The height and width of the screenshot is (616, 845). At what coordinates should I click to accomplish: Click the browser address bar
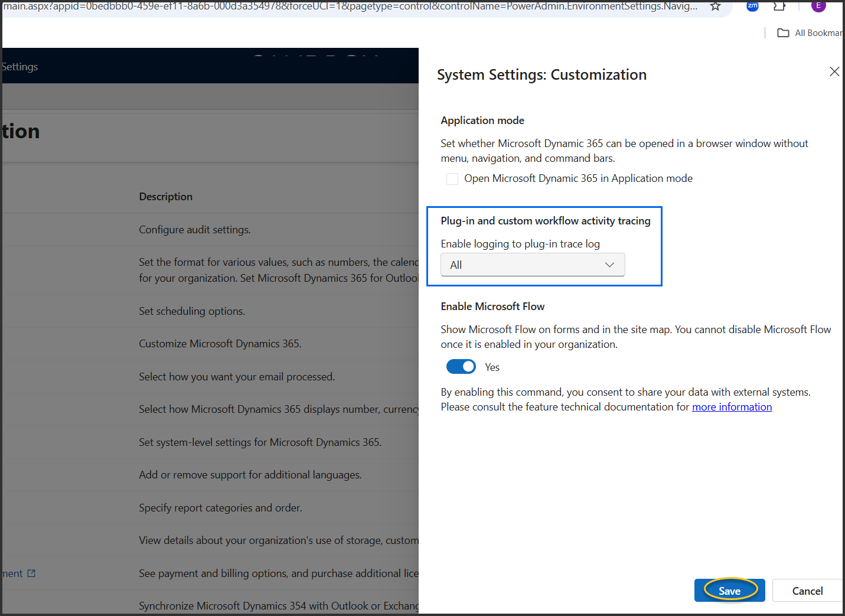(354, 7)
